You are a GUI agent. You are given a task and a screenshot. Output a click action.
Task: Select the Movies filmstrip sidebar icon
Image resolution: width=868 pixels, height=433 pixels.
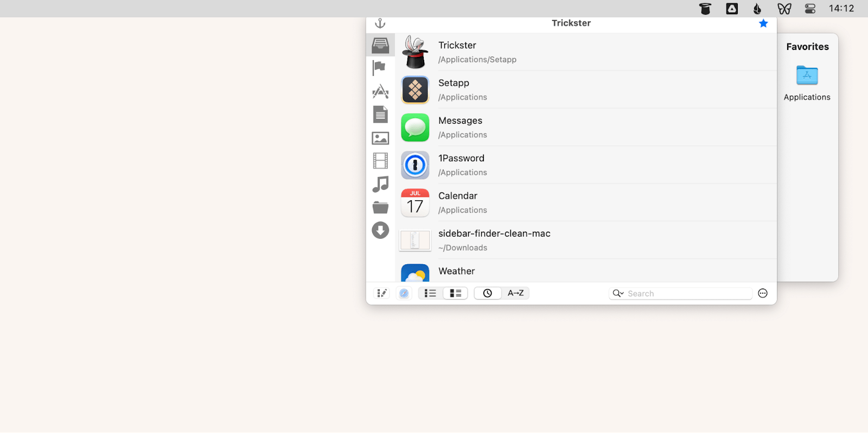380,161
